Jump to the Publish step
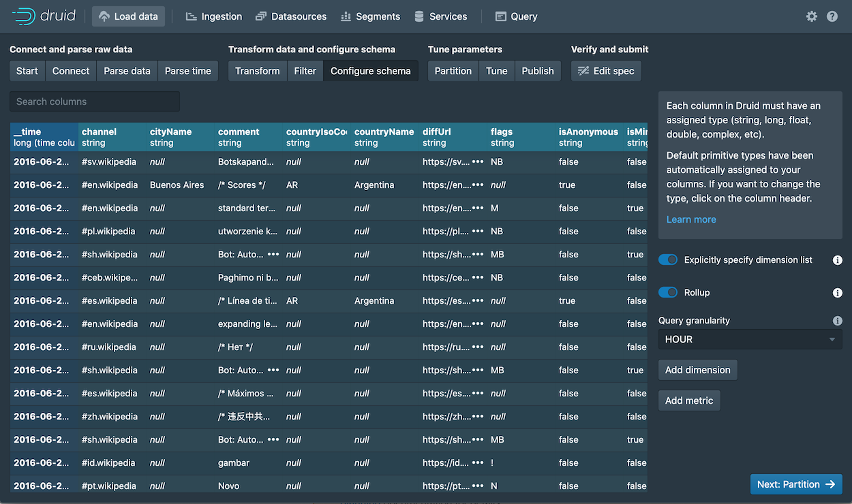Screen dimensions: 852x504 point(538,71)
